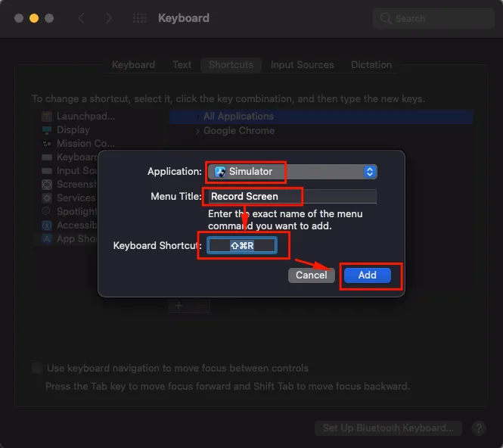Click the Simulator app icon in the dropdown
503x448 pixels.
(220, 172)
